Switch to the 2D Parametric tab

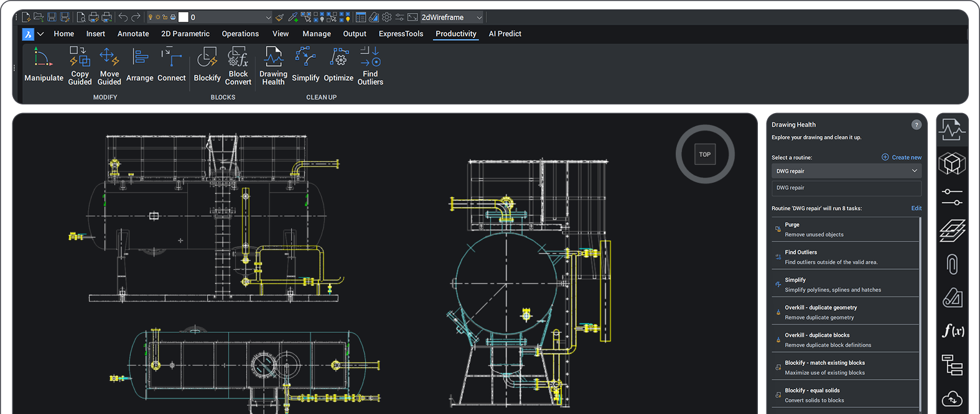coord(185,34)
